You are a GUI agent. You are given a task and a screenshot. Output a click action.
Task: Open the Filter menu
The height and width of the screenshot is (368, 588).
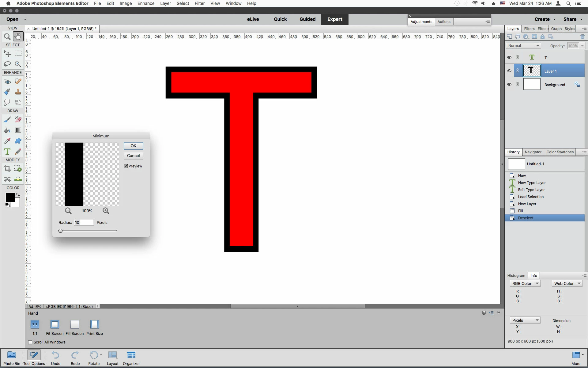199,3
